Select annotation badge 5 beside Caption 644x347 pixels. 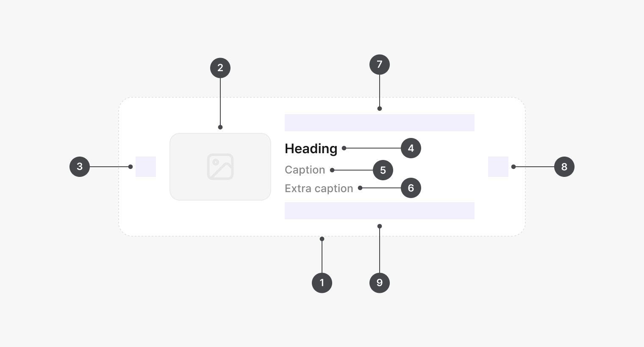(x=383, y=170)
